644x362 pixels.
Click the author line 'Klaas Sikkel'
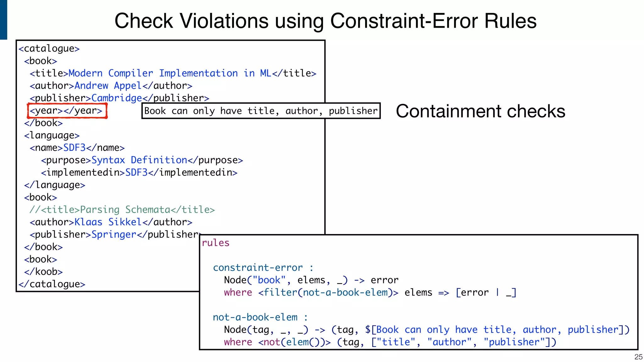click(x=111, y=222)
